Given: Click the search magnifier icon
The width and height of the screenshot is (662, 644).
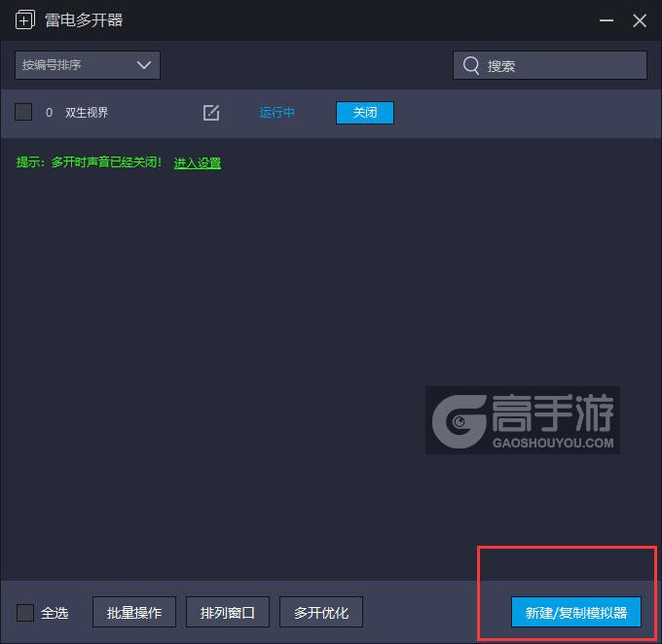Looking at the screenshot, I should coord(471,65).
